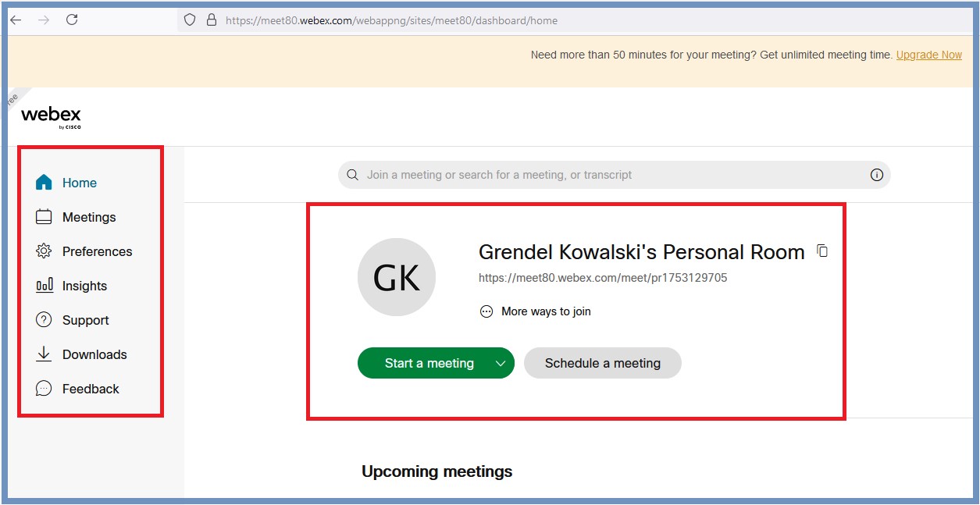Open Preferences via the gear icon
The width and height of the screenshot is (980, 505).
click(44, 251)
